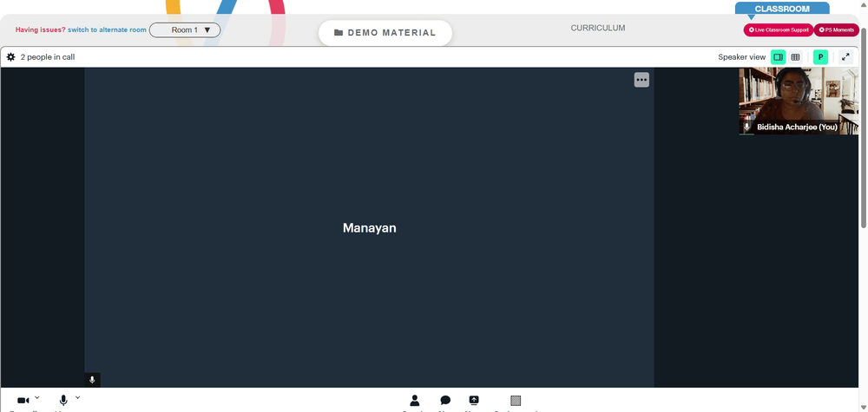Click the page vertical scrollbar
The width and height of the screenshot is (868, 412).
click(864, 128)
